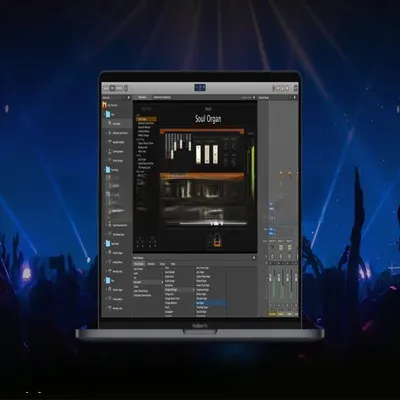Open the Attributes tab
The width and height of the screenshot is (400, 400).
(x=151, y=264)
